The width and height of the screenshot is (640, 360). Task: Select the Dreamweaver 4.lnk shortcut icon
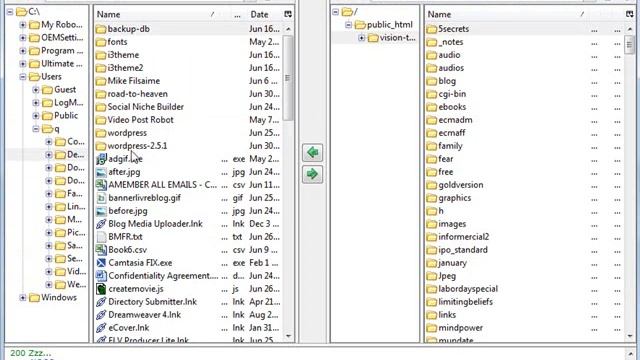coord(101,315)
